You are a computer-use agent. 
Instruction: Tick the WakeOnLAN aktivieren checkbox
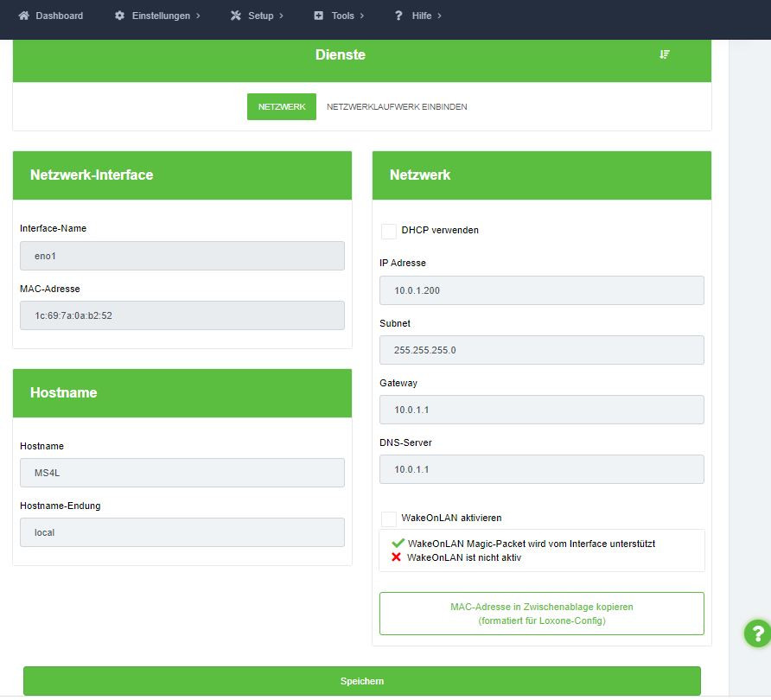tap(388, 519)
